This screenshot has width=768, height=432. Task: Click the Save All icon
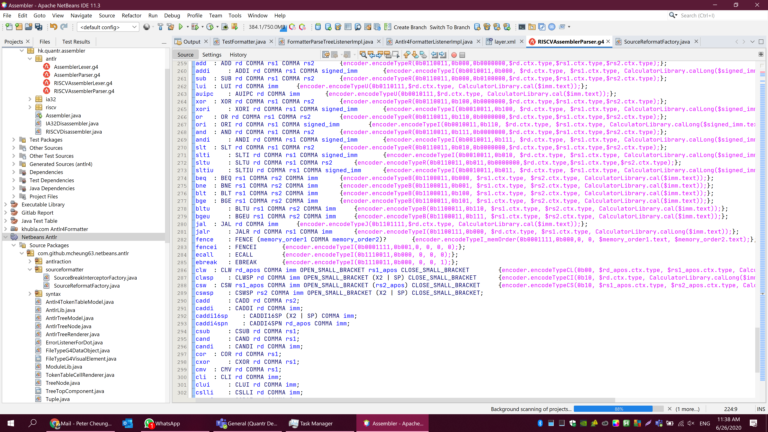(x=38, y=27)
